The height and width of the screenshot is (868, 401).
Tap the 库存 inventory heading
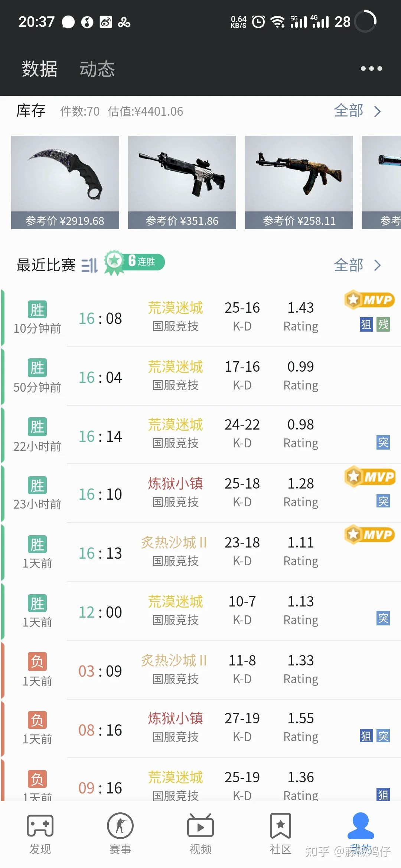[31, 111]
